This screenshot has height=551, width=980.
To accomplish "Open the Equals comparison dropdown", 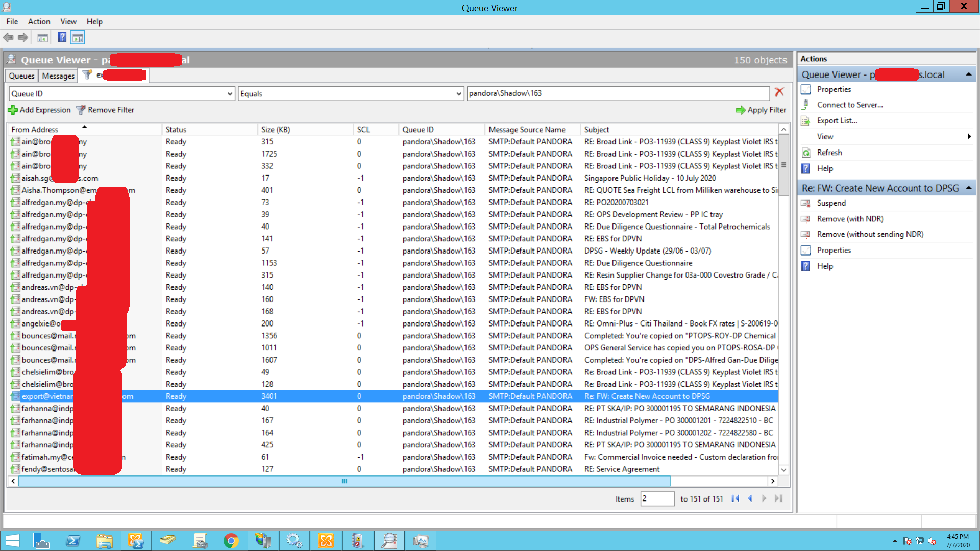I will [458, 93].
